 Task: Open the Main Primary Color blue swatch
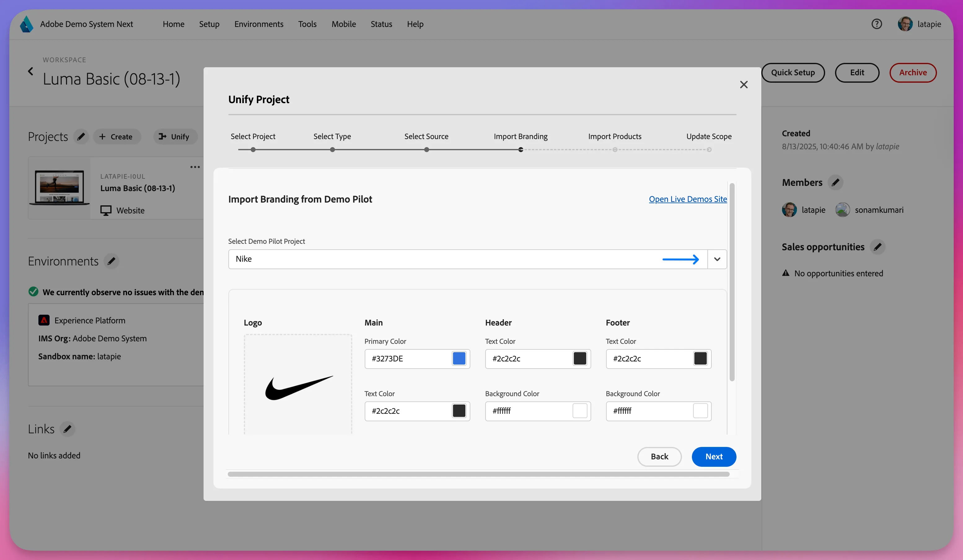point(459,358)
